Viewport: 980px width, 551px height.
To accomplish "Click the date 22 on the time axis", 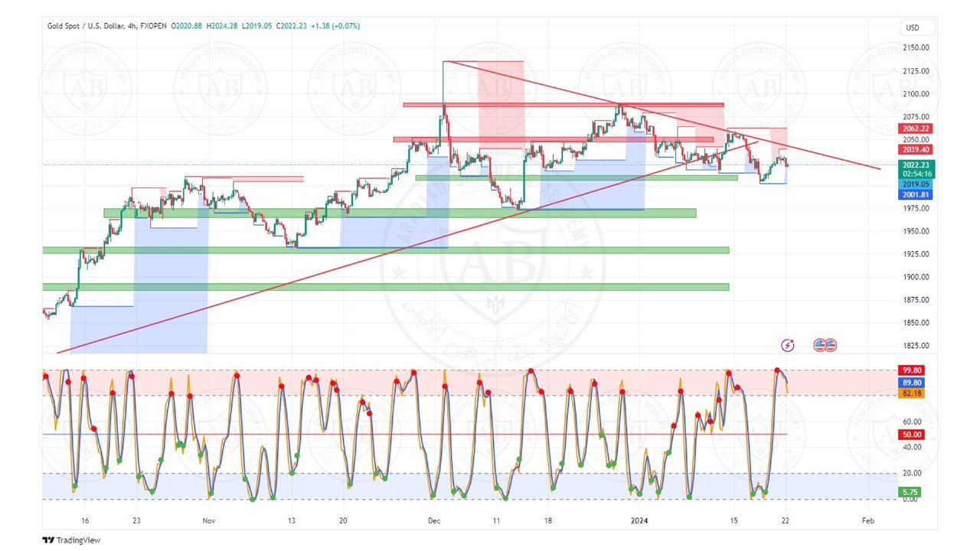I will coord(786,520).
